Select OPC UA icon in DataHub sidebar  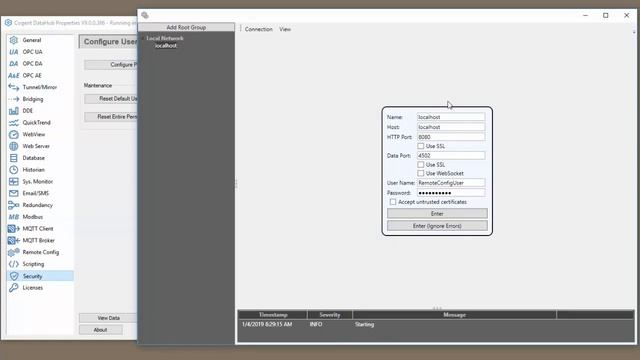[13, 52]
